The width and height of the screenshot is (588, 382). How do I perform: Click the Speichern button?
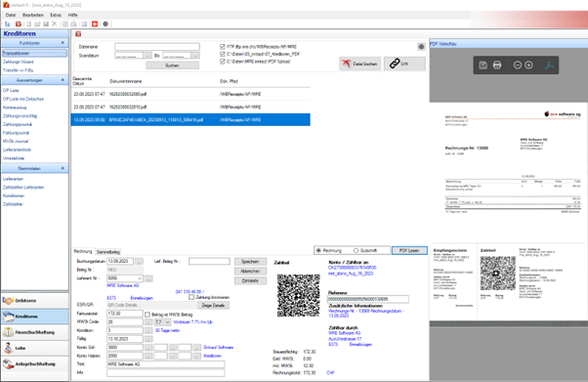click(x=250, y=262)
